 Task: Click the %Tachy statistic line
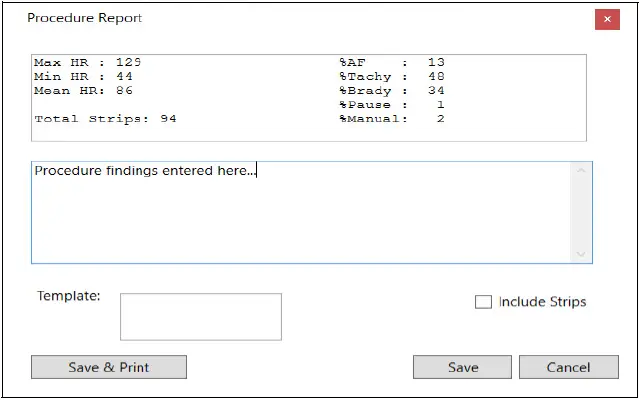pyautogui.click(x=392, y=76)
